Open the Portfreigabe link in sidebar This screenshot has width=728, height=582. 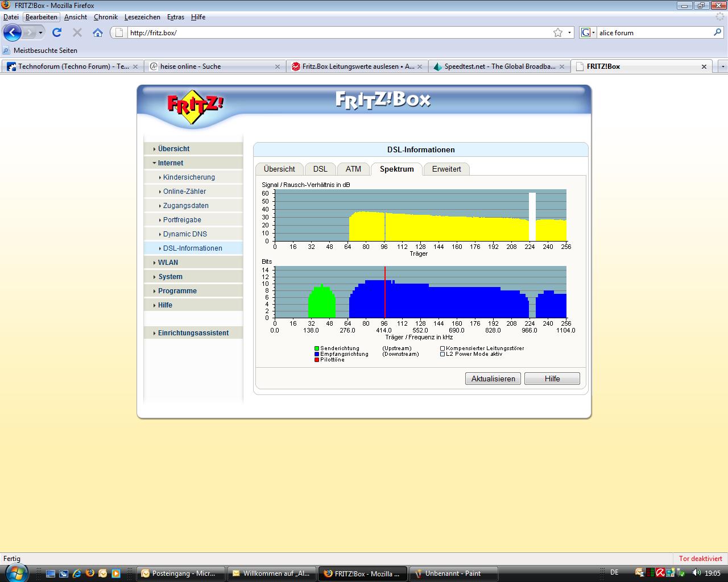[182, 220]
